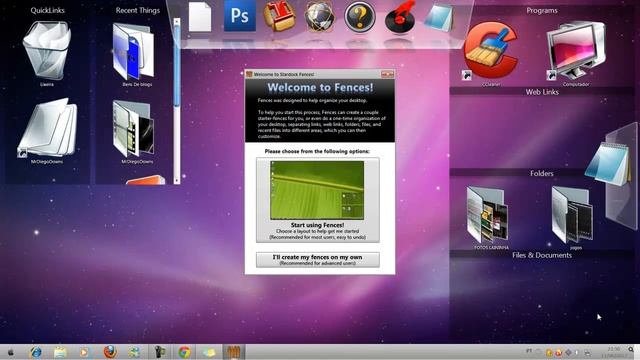
Task: Open the globe network icon in the dock
Action: click(320, 17)
